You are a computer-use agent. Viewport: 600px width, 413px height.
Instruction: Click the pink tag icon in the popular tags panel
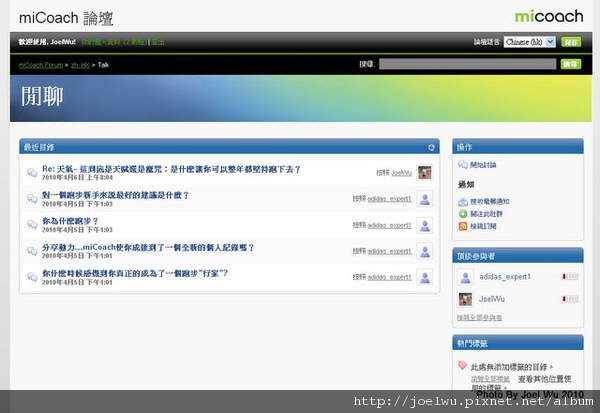463,365
